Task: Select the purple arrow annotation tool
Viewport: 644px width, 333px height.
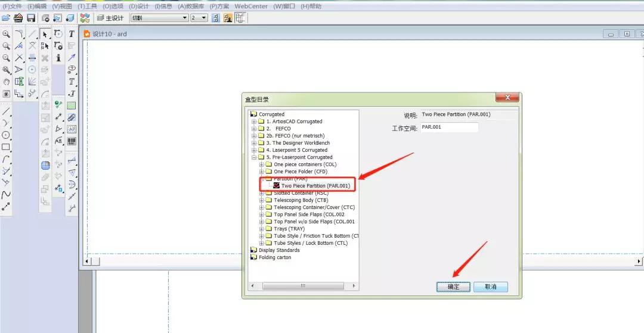Action: coord(72,58)
